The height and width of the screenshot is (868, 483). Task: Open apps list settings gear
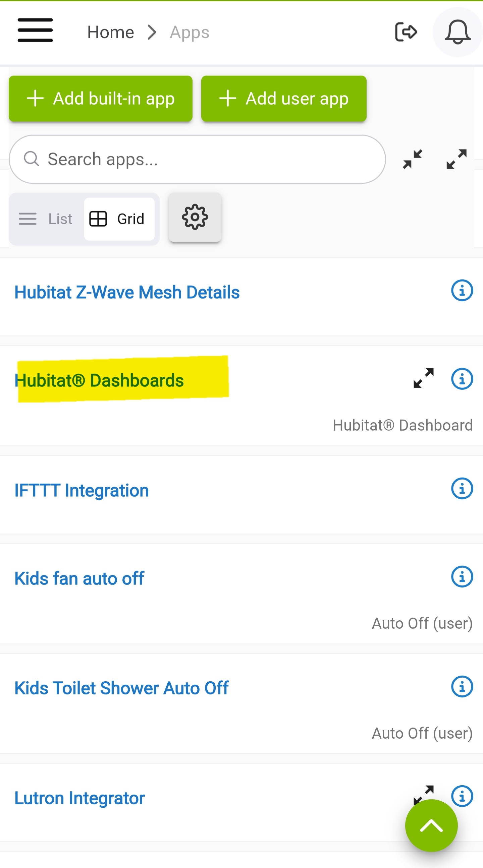pos(195,218)
